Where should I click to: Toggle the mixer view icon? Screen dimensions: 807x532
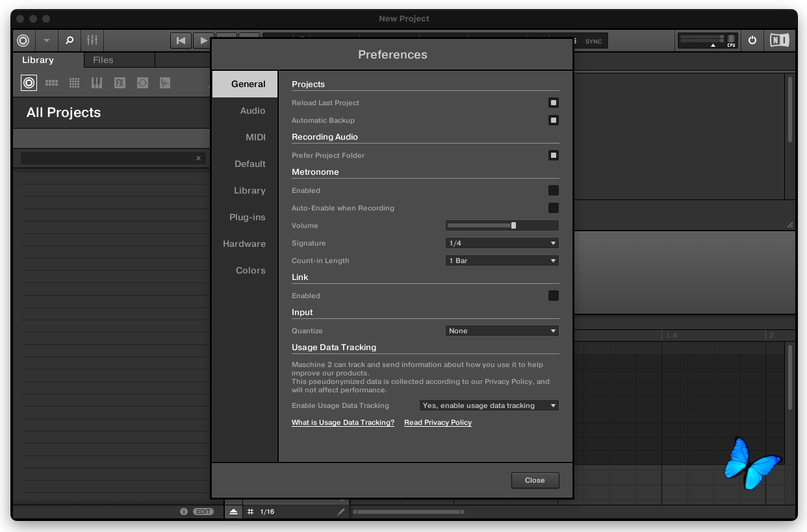pos(92,40)
